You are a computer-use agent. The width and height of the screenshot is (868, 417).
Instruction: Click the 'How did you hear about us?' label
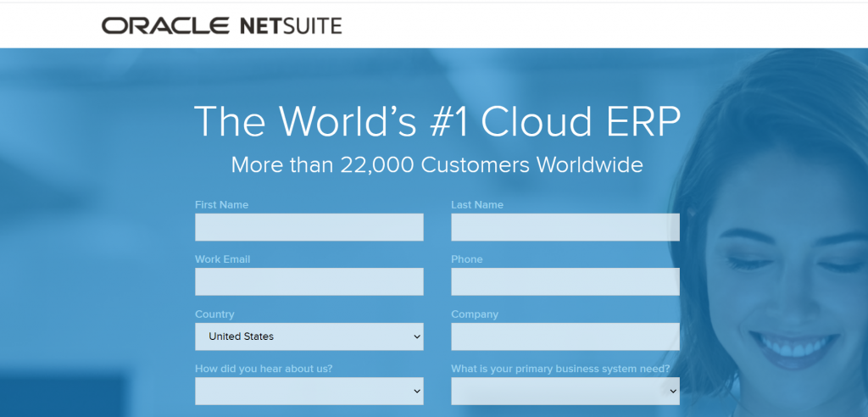tap(264, 369)
